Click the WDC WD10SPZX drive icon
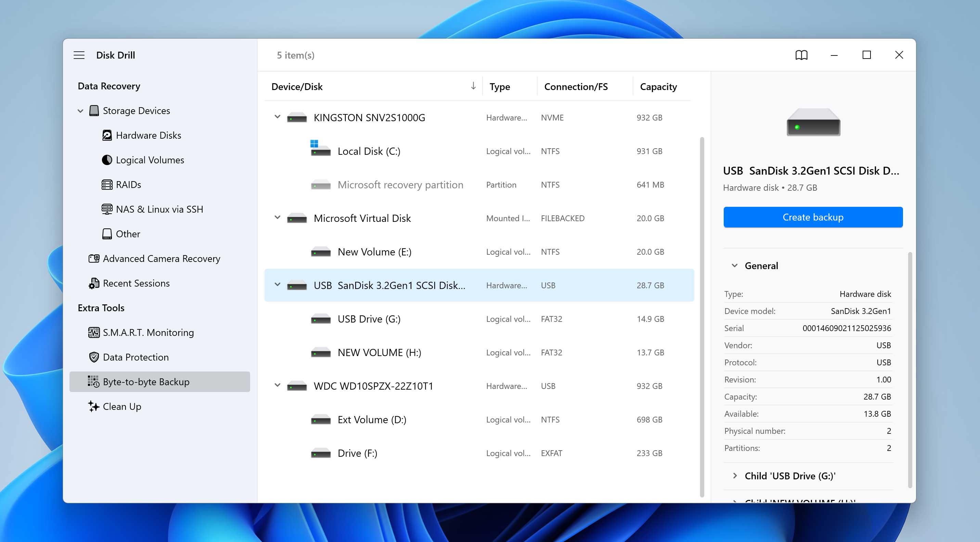980x542 pixels. tap(297, 386)
